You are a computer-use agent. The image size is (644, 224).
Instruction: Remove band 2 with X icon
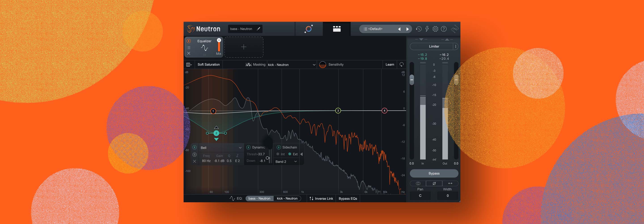point(195,161)
